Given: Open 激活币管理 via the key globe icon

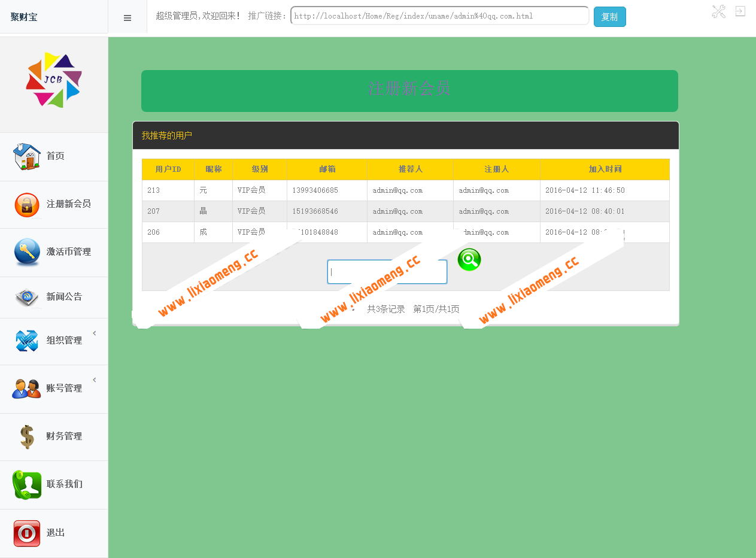Looking at the screenshot, I should (x=27, y=252).
